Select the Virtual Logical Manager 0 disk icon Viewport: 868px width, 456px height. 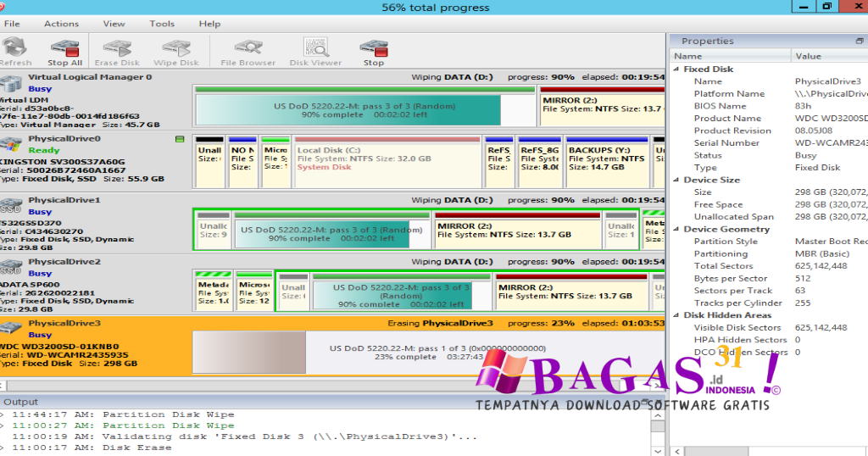click(x=11, y=84)
